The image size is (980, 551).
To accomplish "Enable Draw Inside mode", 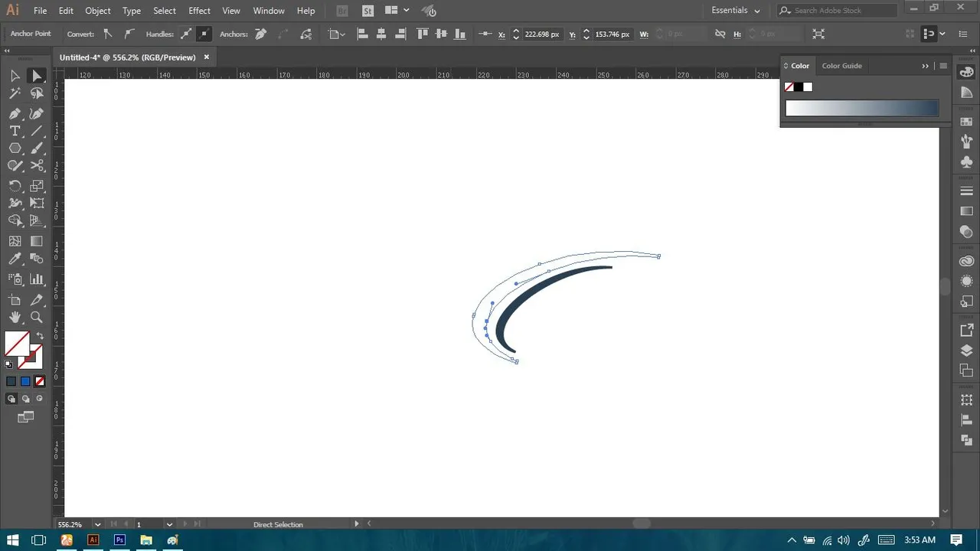I will point(39,399).
